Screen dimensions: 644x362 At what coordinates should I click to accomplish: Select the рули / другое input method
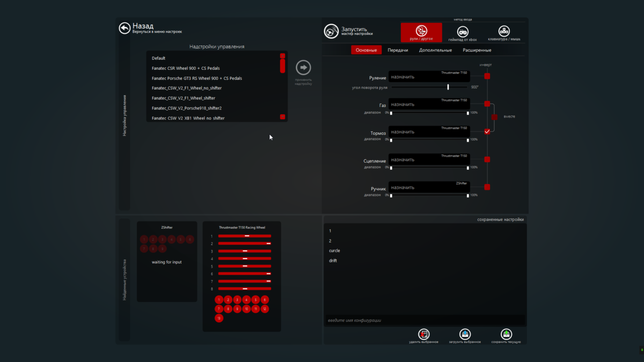[x=421, y=32]
